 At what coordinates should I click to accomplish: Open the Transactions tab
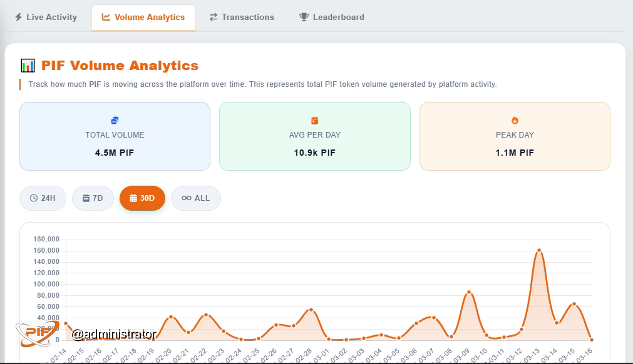pos(242,18)
